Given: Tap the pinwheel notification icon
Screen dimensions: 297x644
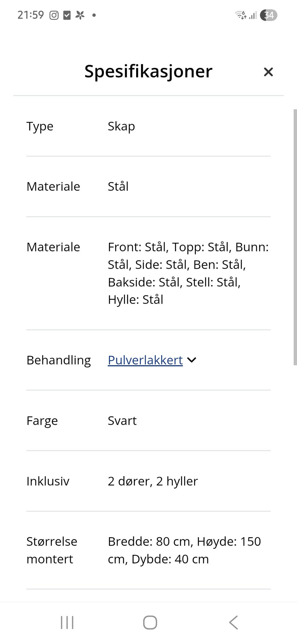Looking at the screenshot, I should coord(80,15).
